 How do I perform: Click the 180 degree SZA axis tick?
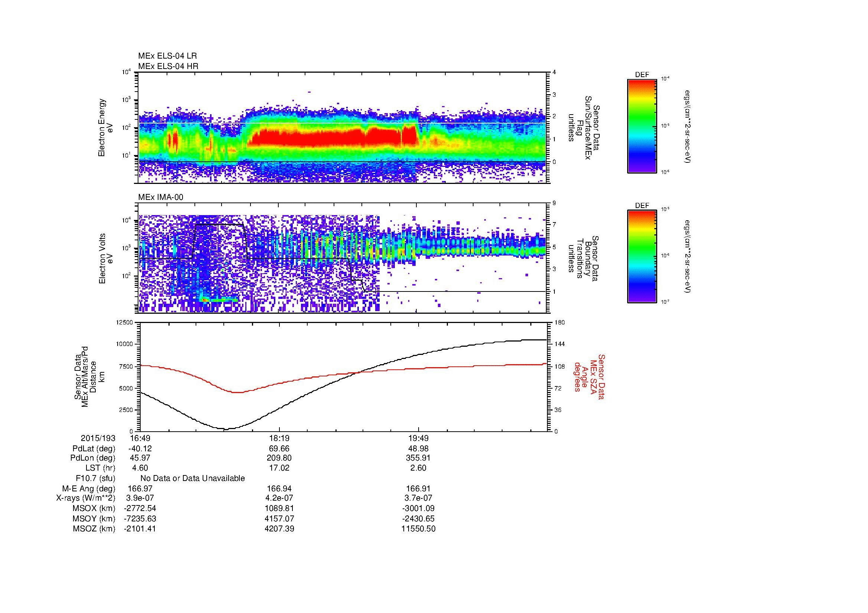pos(560,322)
